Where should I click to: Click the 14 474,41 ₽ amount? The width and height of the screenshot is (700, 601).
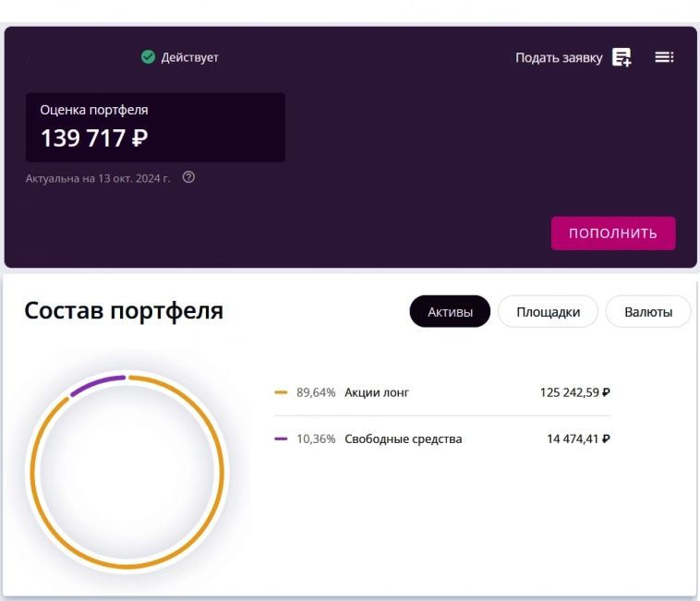[579, 439]
